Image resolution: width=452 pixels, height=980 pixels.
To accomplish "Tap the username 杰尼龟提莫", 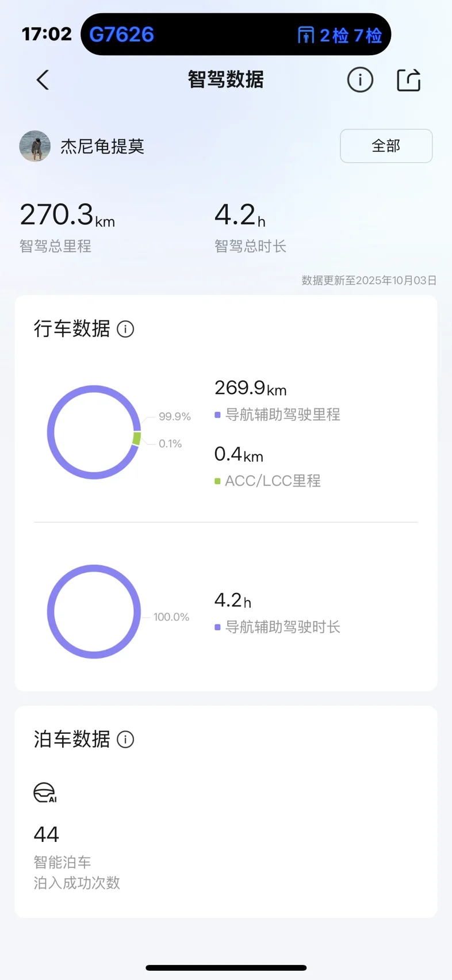I will coord(102,147).
